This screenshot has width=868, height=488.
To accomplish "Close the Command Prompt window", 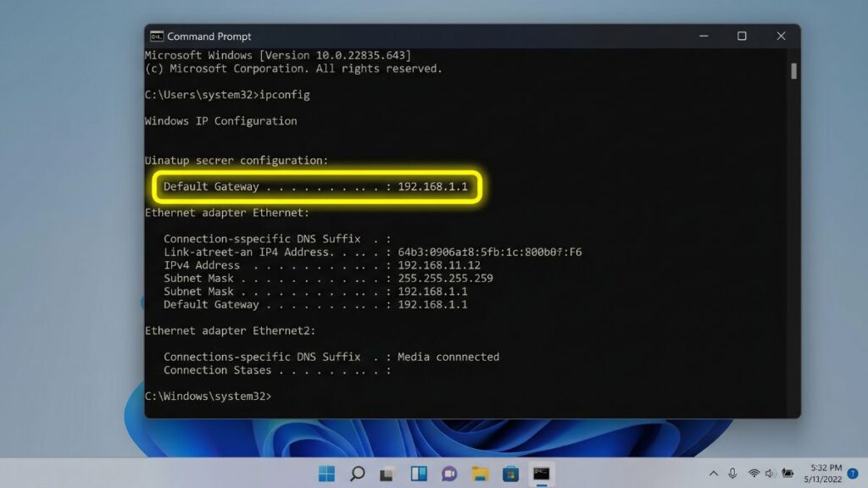I will 781,36.
